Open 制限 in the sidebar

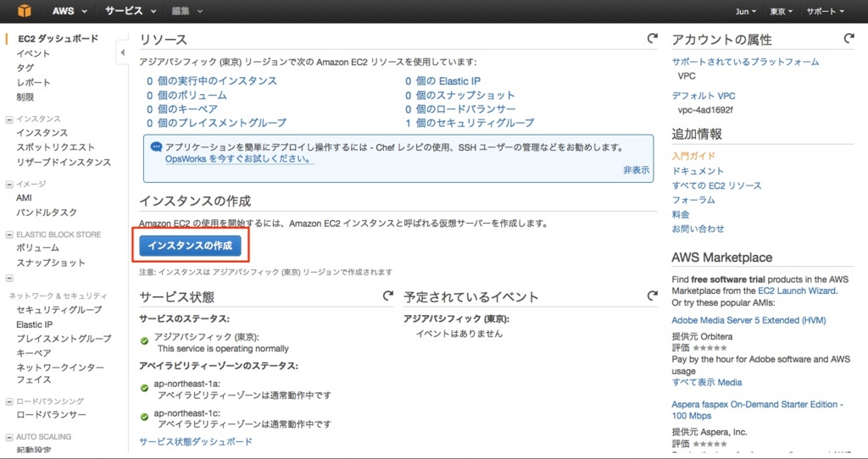point(25,97)
